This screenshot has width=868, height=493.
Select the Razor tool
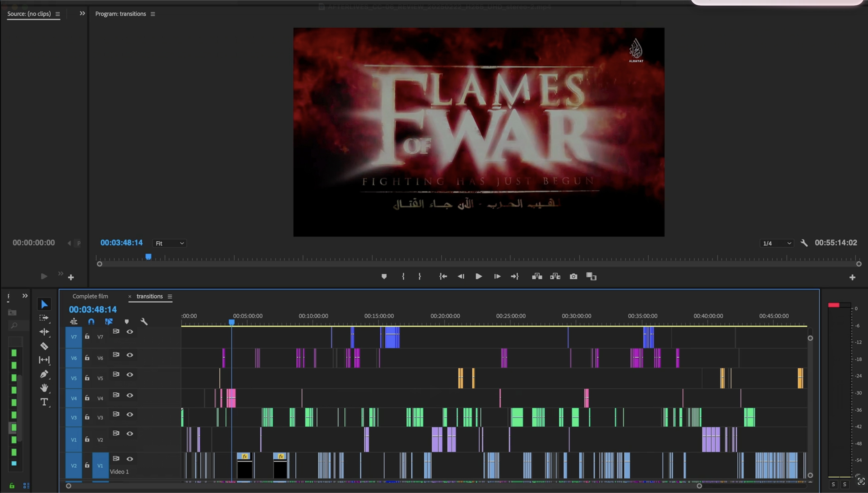[44, 346]
